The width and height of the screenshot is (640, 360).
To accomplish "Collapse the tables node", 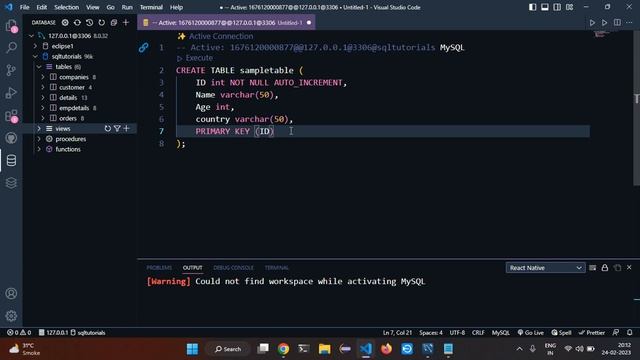I will (x=39, y=67).
